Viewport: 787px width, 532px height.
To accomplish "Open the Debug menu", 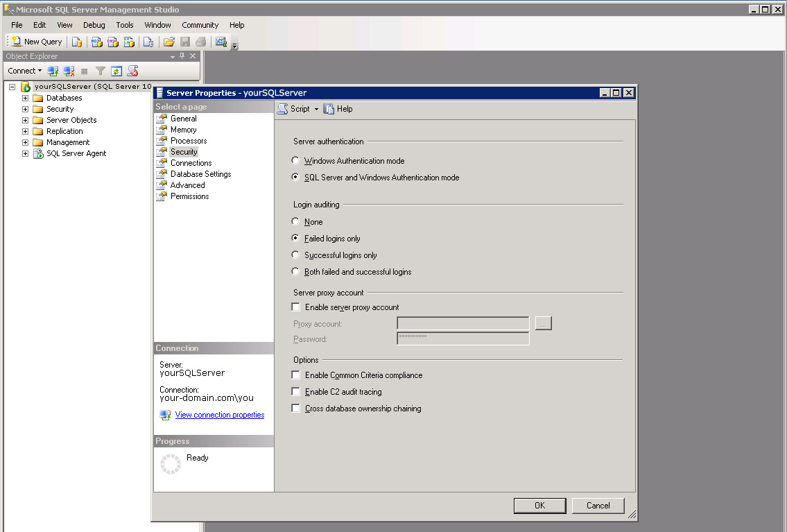I will (94, 25).
